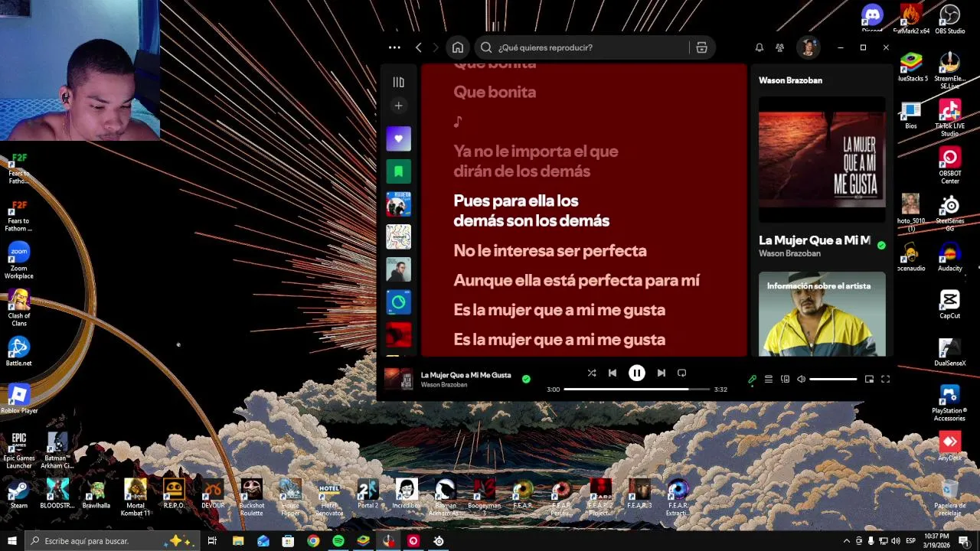
Task: Skip to the previous track
Action: (x=612, y=373)
